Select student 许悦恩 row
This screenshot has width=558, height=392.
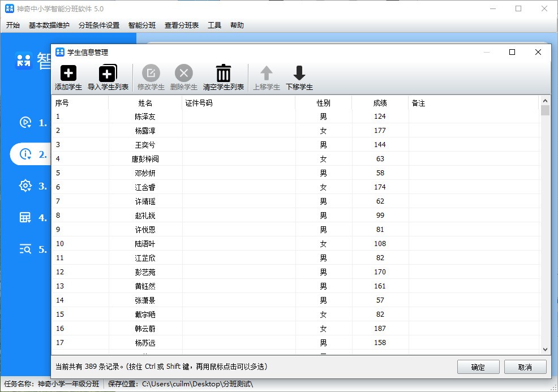[x=296, y=230]
